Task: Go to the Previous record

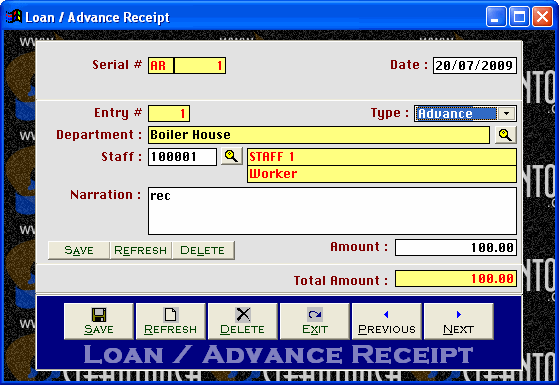Action: [x=387, y=321]
